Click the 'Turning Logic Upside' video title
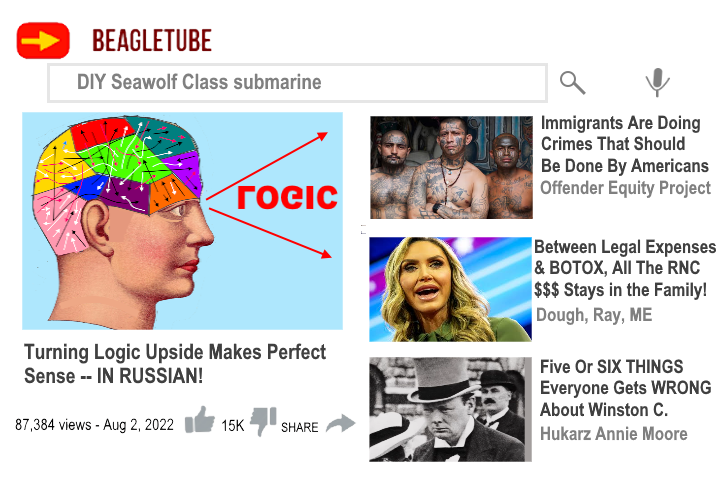Viewport: 720px width, 480px height. [175, 364]
